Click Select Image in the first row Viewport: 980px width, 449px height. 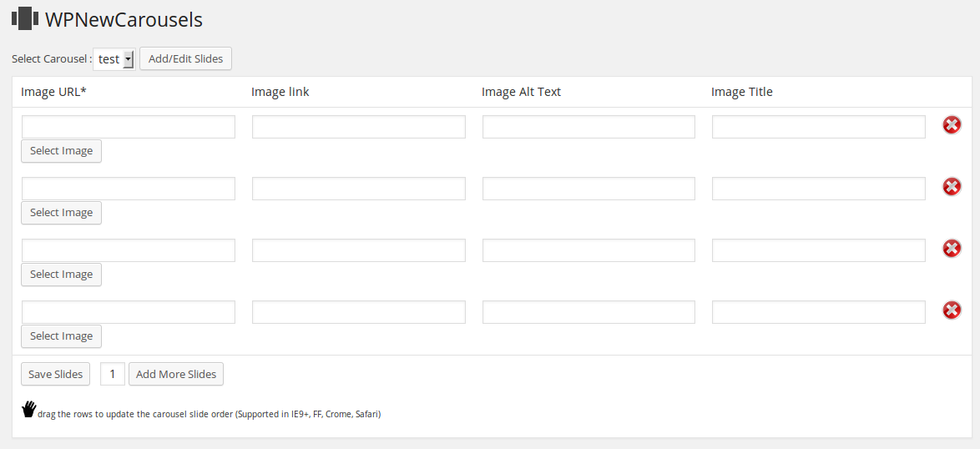[61, 150]
